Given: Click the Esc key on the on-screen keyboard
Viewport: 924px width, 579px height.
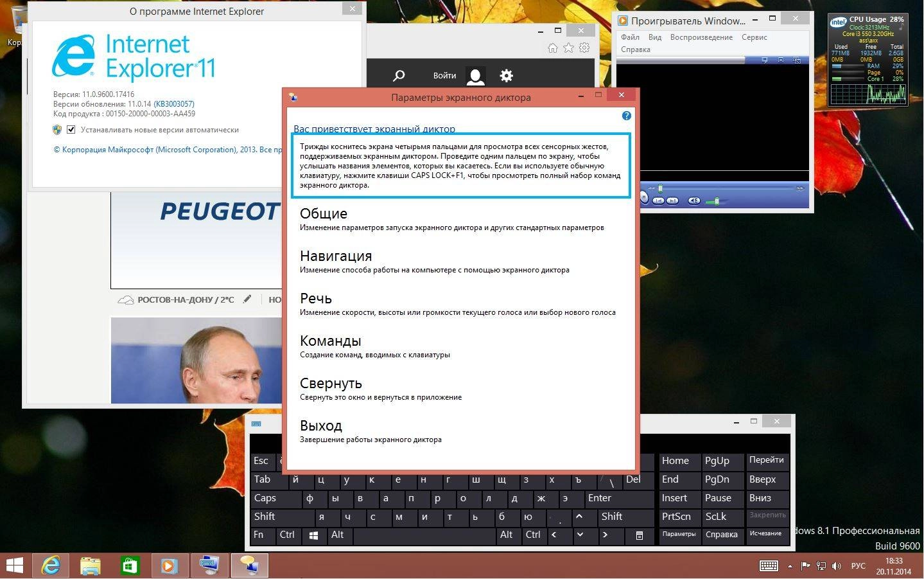Looking at the screenshot, I should [x=262, y=461].
